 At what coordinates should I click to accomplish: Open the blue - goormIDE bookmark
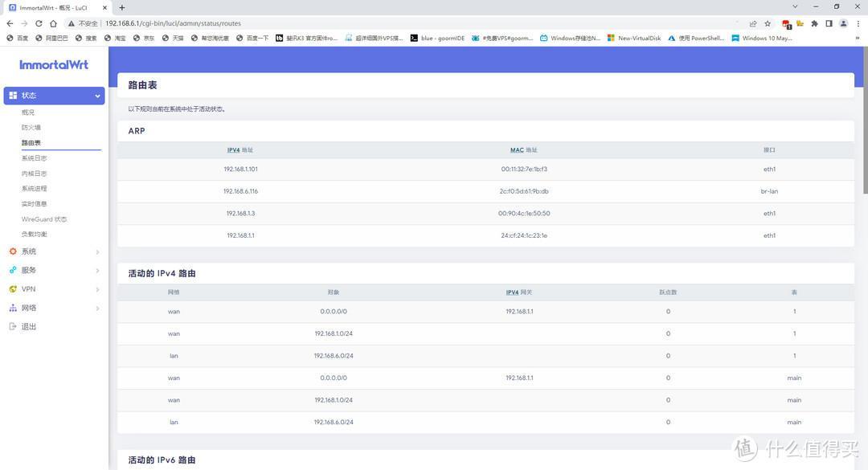437,39
